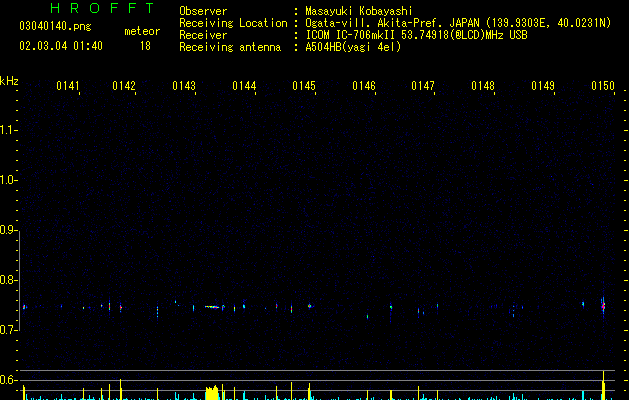Click the kHz axis unit label
The image size is (629, 400).
tap(9, 81)
